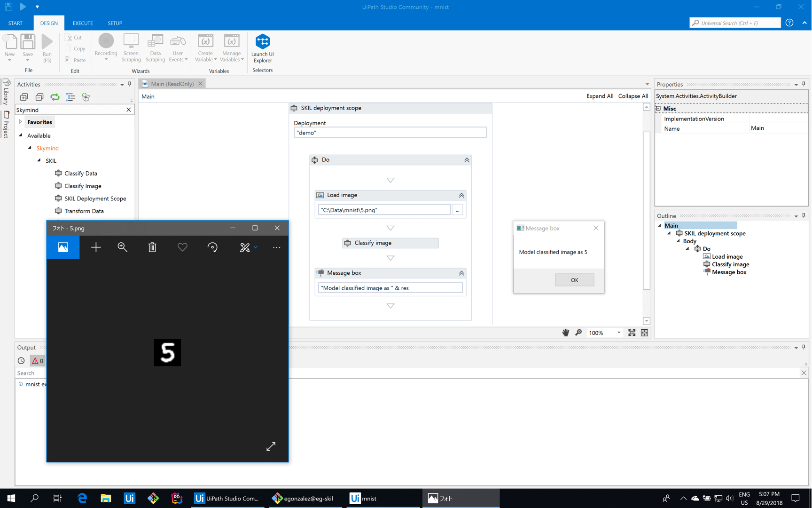Click the Save icon in ribbon
The width and height of the screenshot is (812, 508).
pyautogui.click(x=28, y=41)
